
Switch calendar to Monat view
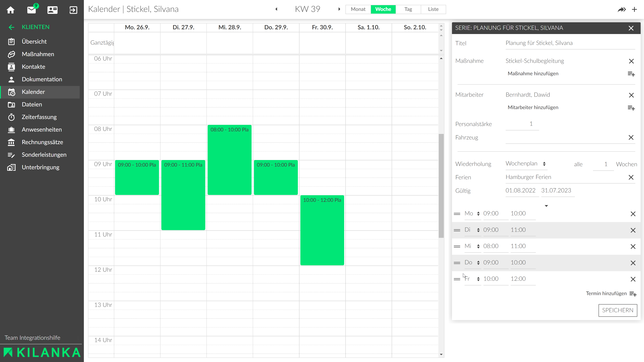(358, 9)
